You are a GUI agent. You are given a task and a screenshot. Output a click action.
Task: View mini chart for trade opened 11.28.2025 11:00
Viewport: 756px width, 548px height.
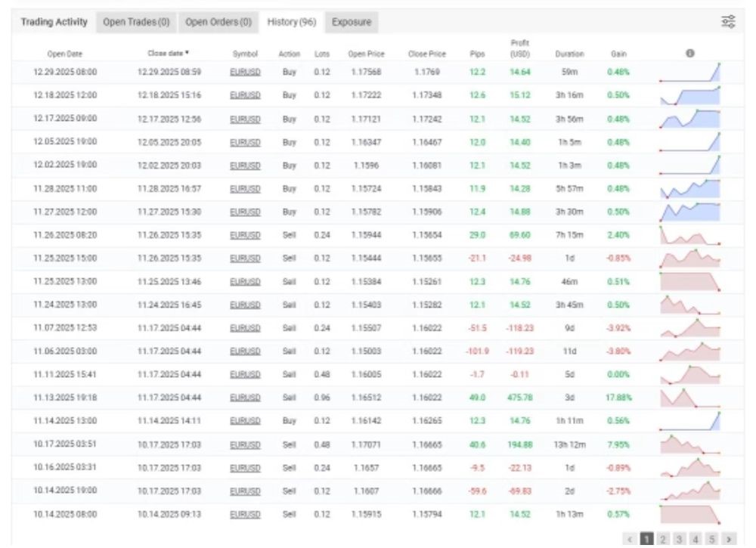(x=690, y=188)
